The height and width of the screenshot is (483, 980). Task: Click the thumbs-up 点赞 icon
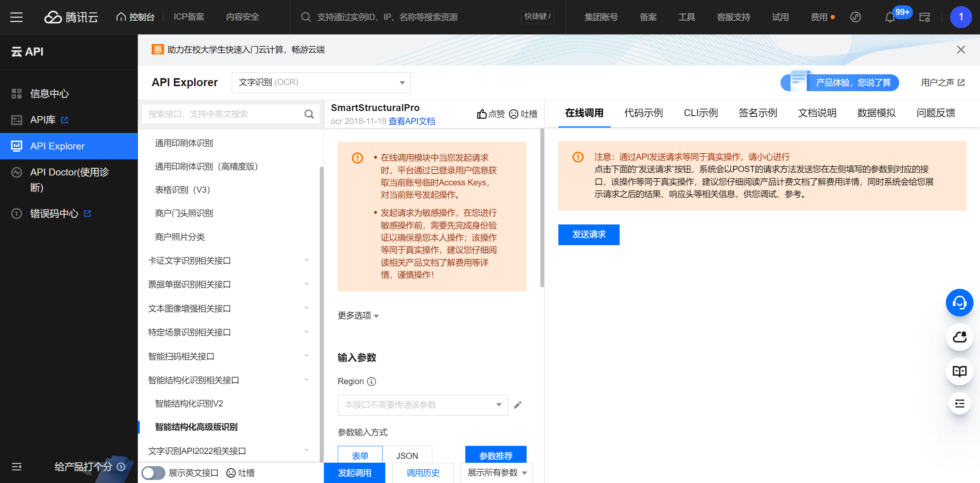[482, 114]
